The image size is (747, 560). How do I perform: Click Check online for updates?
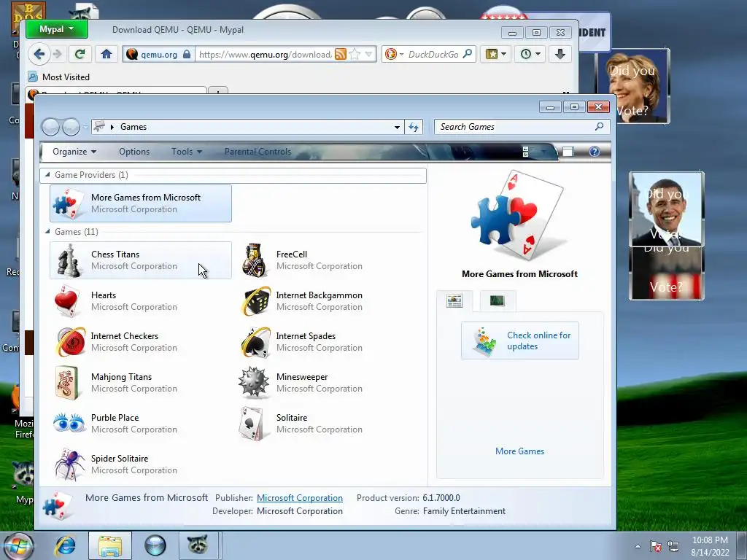click(519, 341)
